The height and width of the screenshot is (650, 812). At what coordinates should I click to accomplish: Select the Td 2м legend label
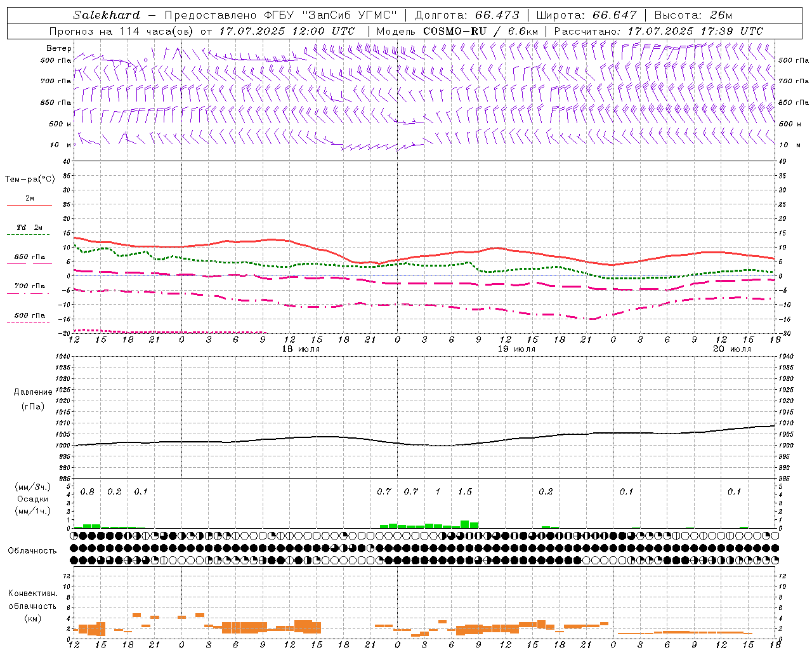click(29, 227)
